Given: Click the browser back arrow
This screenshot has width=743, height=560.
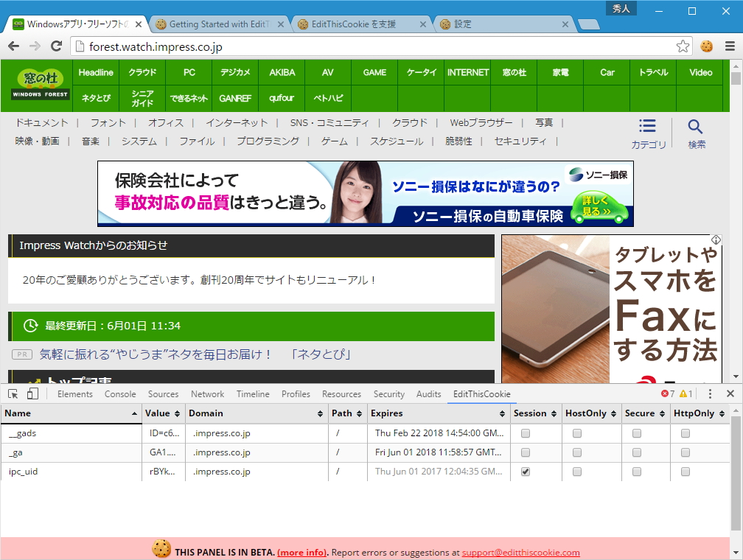Looking at the screenshot, I should tap(14, 46).
